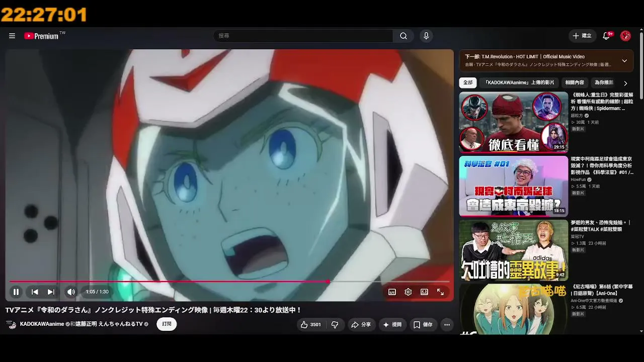Viewport: 644px width, 362px height.
Task: Click the search magnifier button
Action: [404, 36]
